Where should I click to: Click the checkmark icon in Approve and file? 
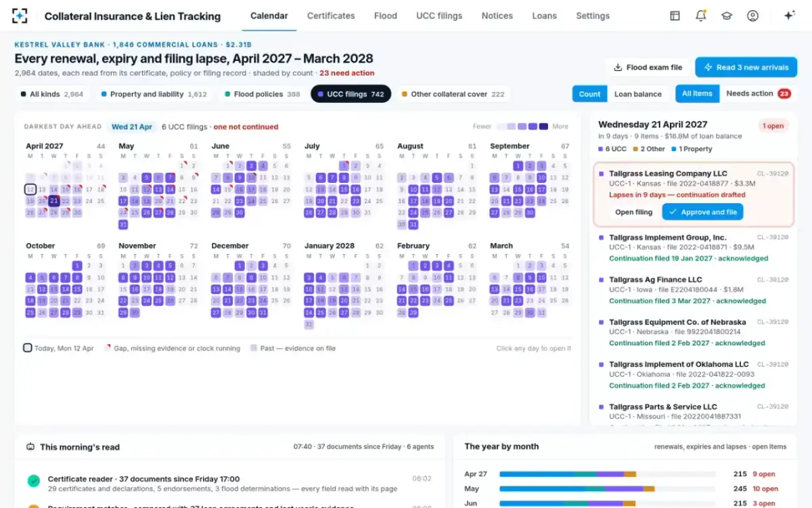(x=673, y=212)
